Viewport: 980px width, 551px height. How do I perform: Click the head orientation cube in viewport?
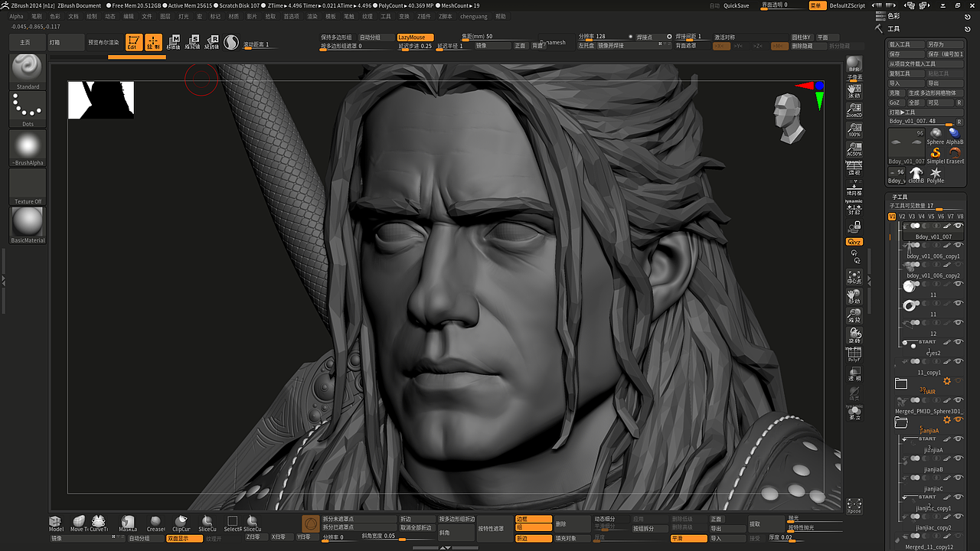(x=789, y=119)
